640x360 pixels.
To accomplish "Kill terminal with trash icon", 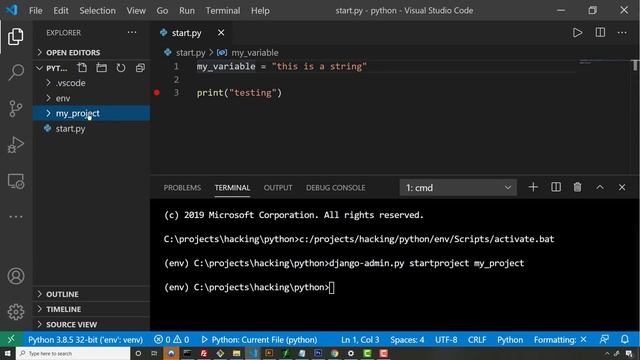I will click(577, 187).
